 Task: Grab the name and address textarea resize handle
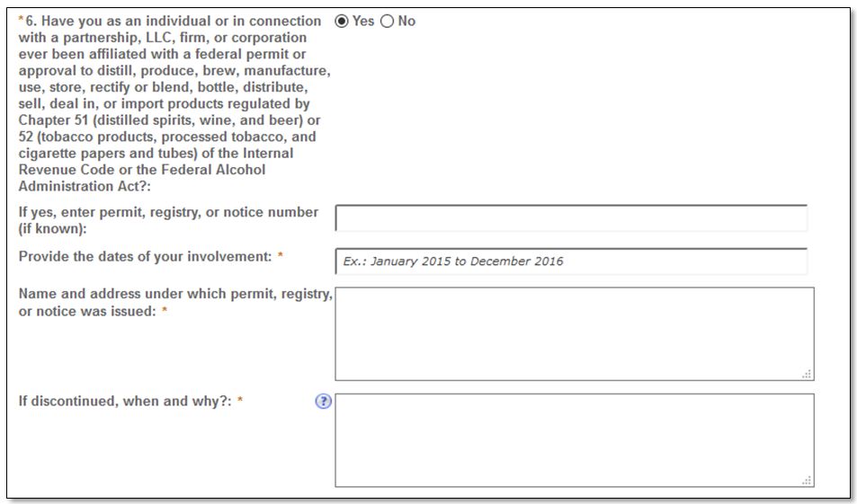pyautogui.click(x=808, y=375)
